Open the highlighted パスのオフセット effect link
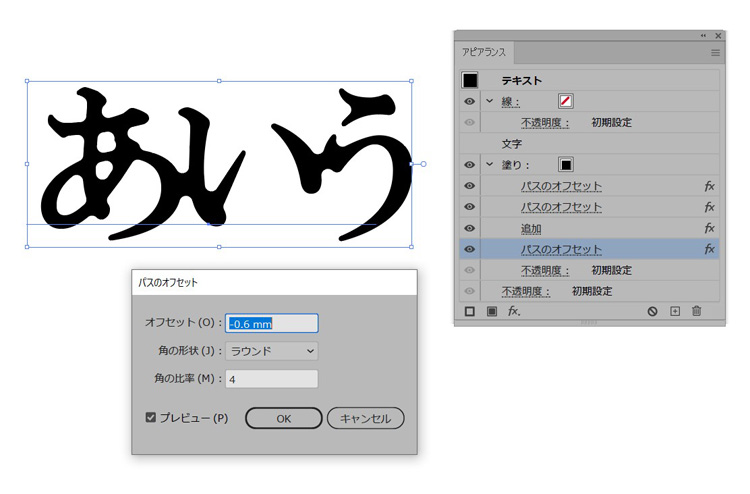Viewport: 750px width, 494px height. click(561, 250)
